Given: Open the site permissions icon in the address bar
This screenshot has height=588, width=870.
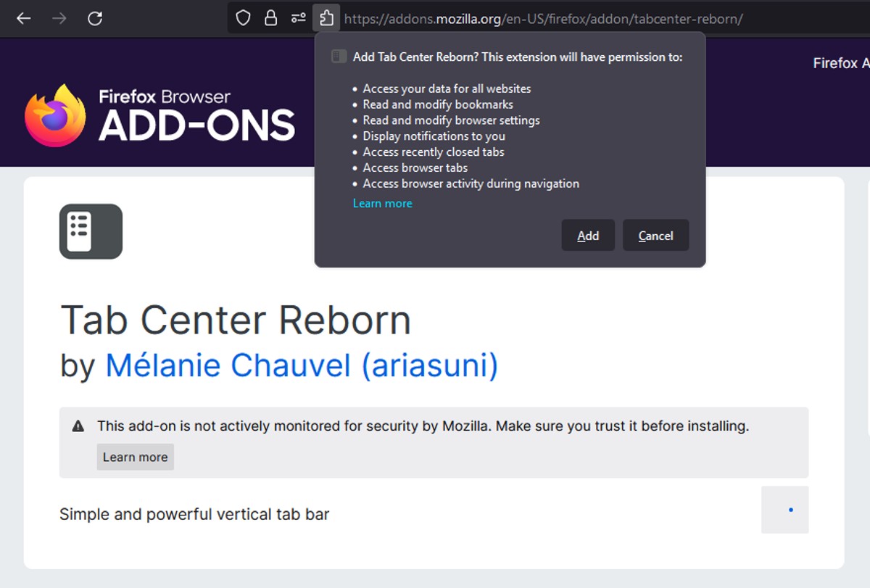Looking at the screenshot, I should click(297, 17).
